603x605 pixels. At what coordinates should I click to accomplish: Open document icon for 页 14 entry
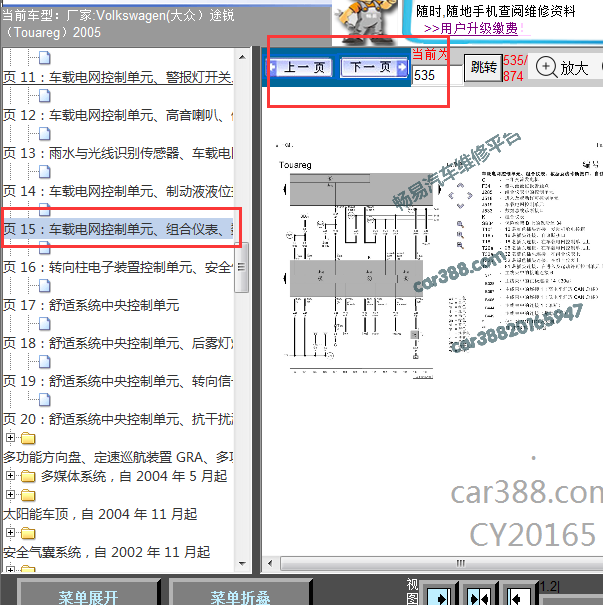pos(45,172)
